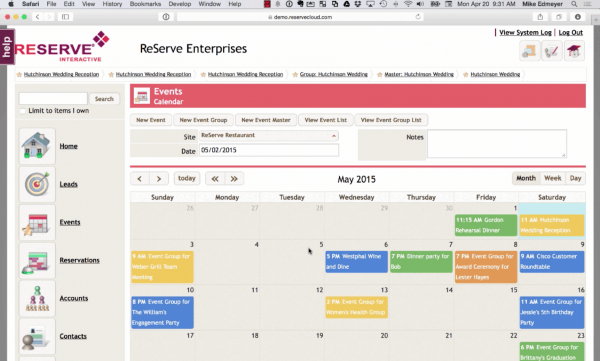Open the Reservations bell icon
Viewport: 600px width, 361px height.
37,260
